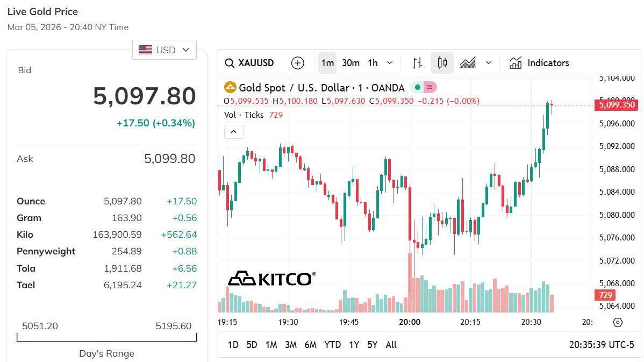This screenshot has width=644, height=362.
Task: Click the XAUUSD symbol search magnifier
Action: click(230, 63)
